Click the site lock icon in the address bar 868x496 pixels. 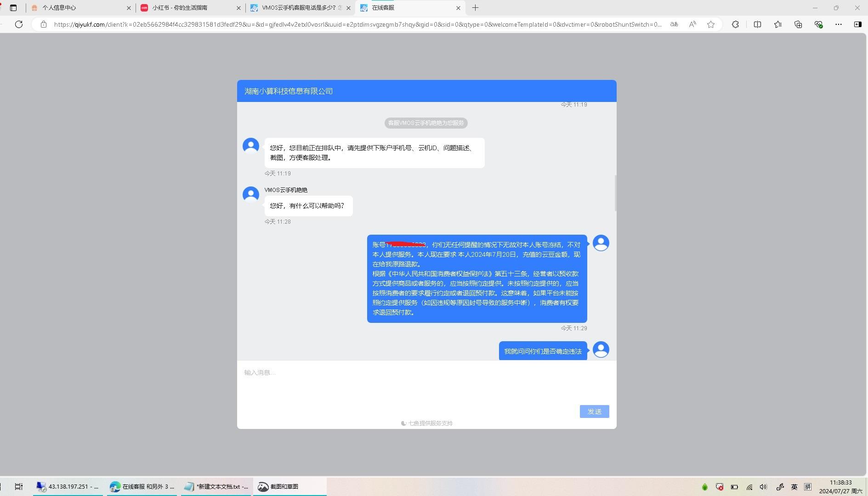point(44,24)
